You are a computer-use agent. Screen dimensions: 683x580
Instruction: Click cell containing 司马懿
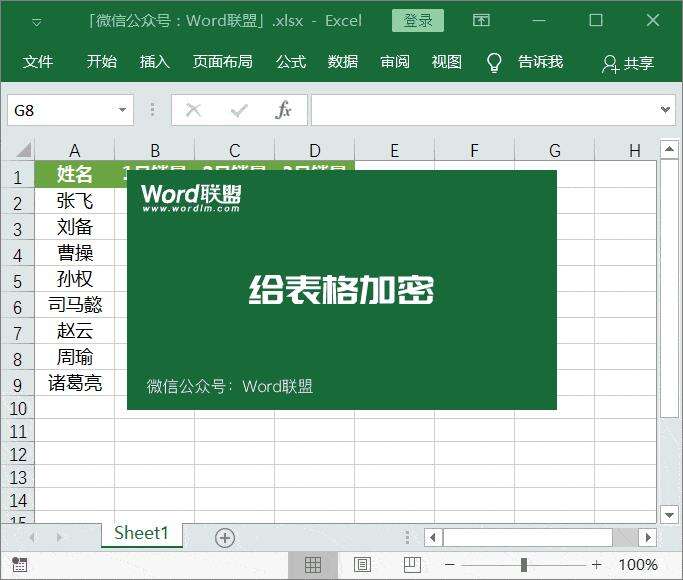click(x=74, y=305)
